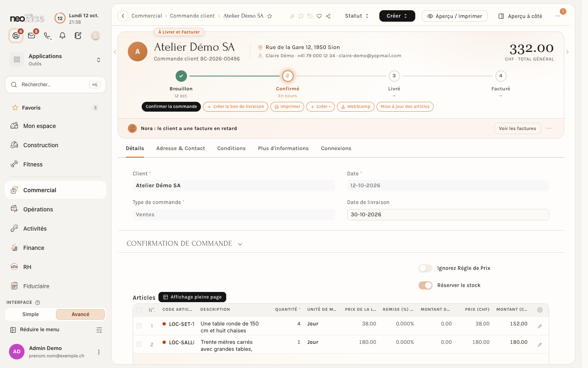Click the tag icon
This screenshot has width=588, height=368.
310,16
